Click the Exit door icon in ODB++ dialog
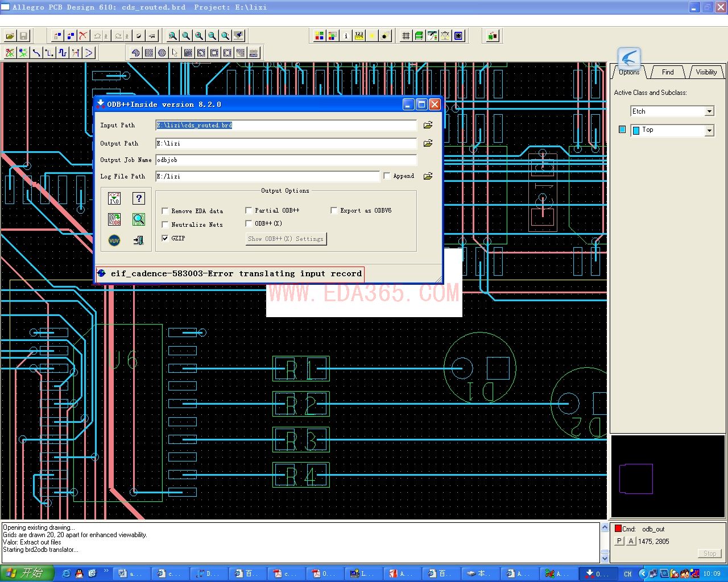728x582 pixels. point(139,240)
